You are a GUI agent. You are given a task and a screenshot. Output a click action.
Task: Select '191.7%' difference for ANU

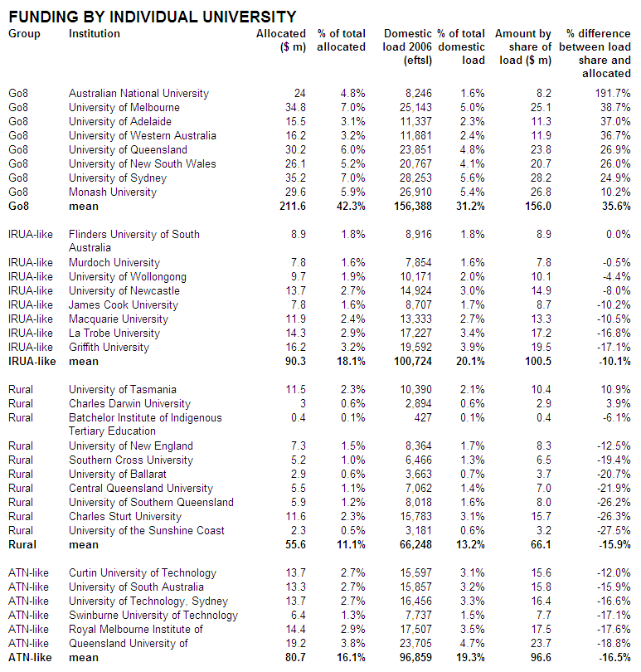click(613, 94)
